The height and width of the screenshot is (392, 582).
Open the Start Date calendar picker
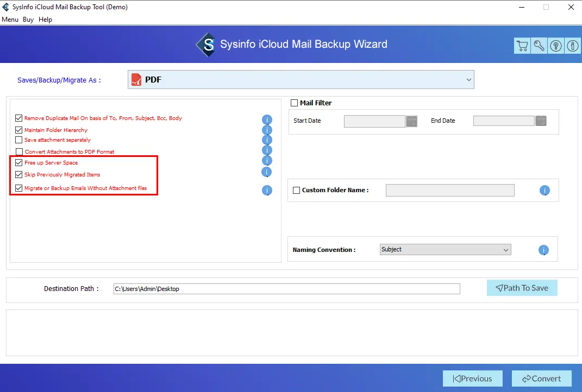411,121
